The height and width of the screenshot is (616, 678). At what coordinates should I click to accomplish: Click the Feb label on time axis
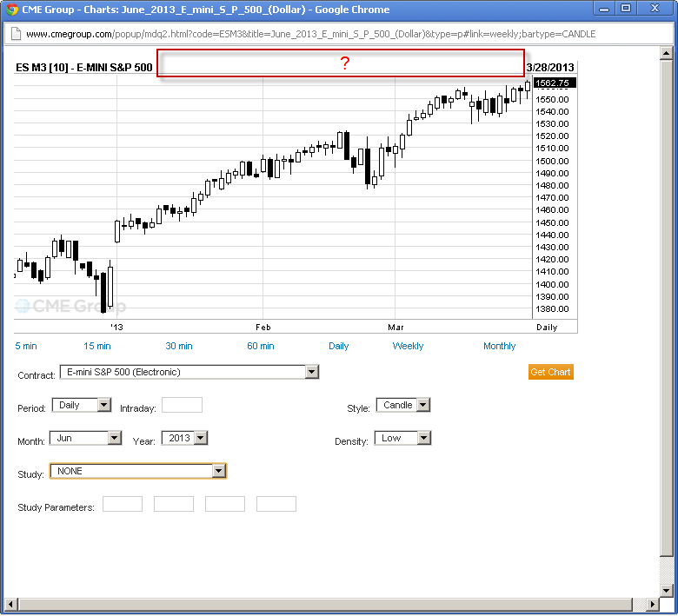pyautogui.click(x=263, y=328)
